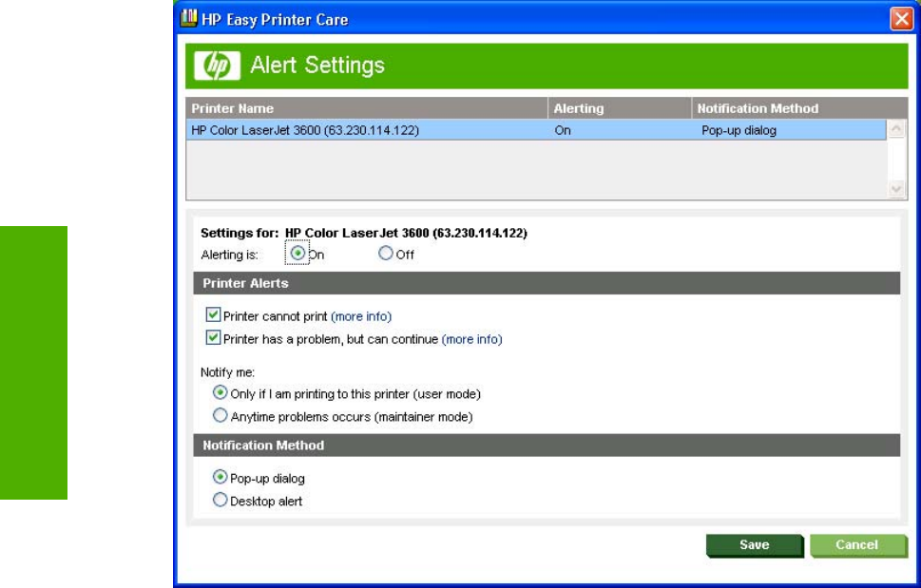Open more info for Printer cannot print
The height and width of the screenshot is (588, 921).
click(x=361, y=316)
